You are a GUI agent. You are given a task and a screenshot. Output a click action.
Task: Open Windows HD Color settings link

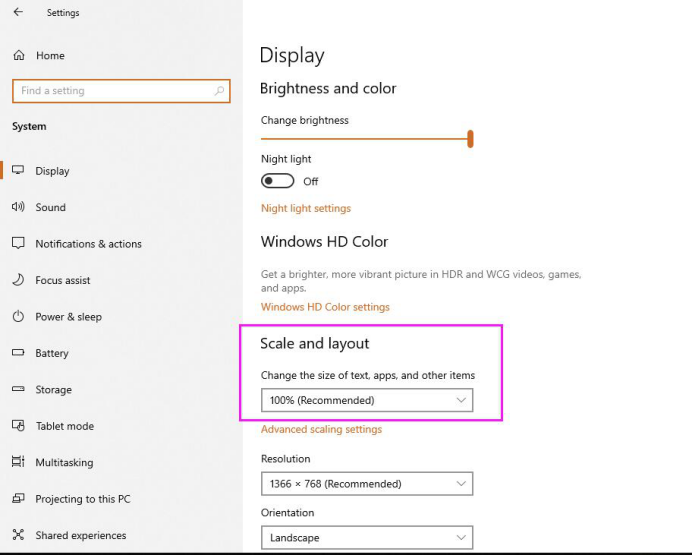(x=325, y=307)
